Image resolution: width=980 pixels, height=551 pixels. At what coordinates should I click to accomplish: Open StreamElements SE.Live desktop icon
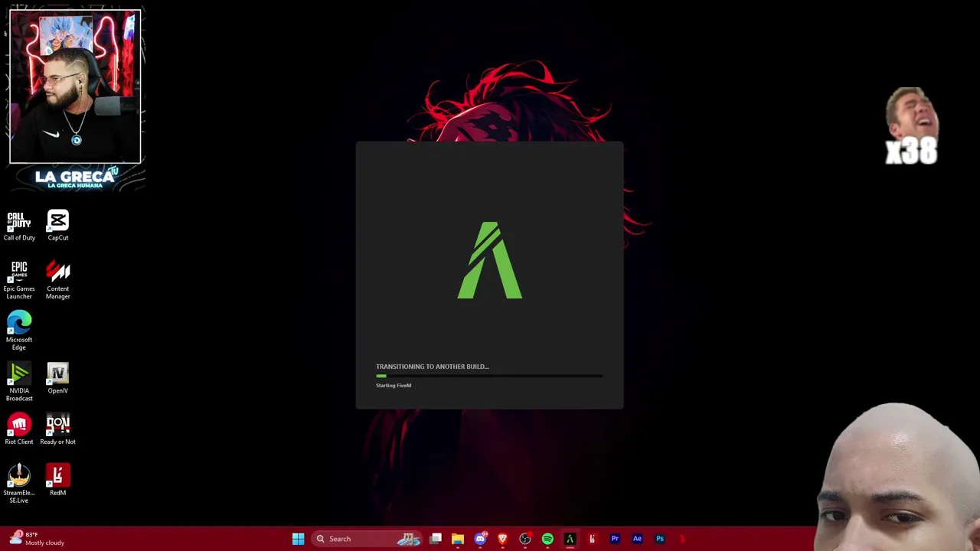tap(19, 484)
